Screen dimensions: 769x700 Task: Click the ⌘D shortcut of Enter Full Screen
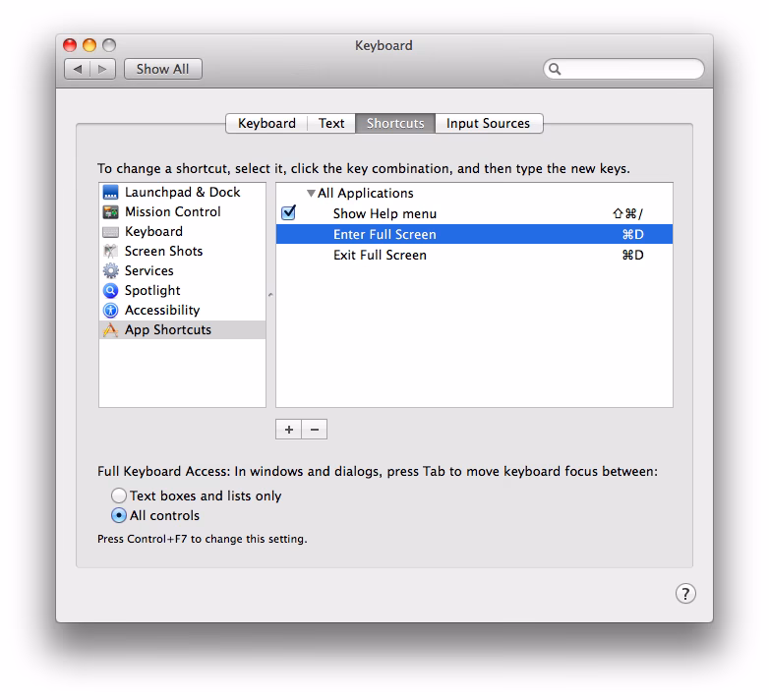tap(632, 234)
